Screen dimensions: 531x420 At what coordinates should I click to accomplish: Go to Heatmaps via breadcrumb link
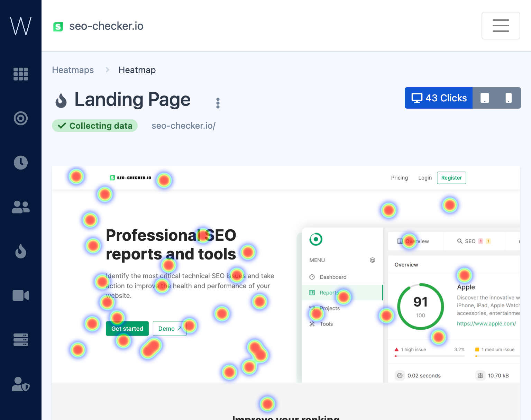pyautogui.click(x=73, y=70)
